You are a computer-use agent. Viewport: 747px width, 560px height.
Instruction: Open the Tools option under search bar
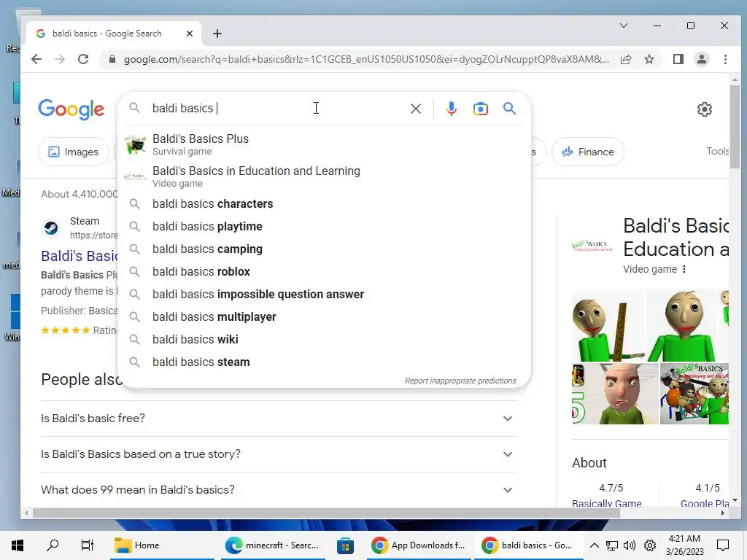point(718,151)
